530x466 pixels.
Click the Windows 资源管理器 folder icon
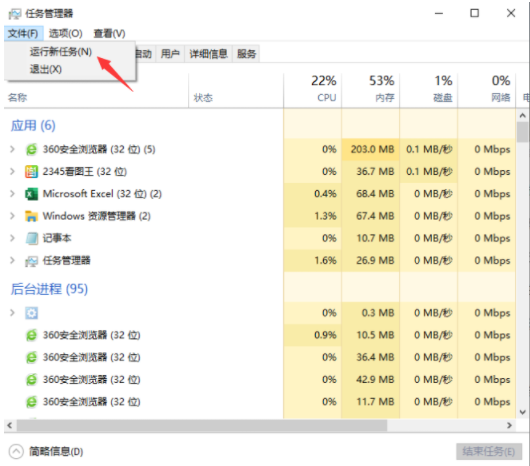coord(31,216)
